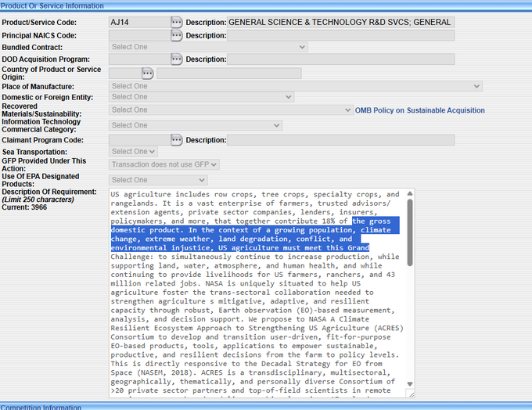The image size is (532, 410).
Task: Expand the Place of Manufacture dropdown
Action: point(296,86)
